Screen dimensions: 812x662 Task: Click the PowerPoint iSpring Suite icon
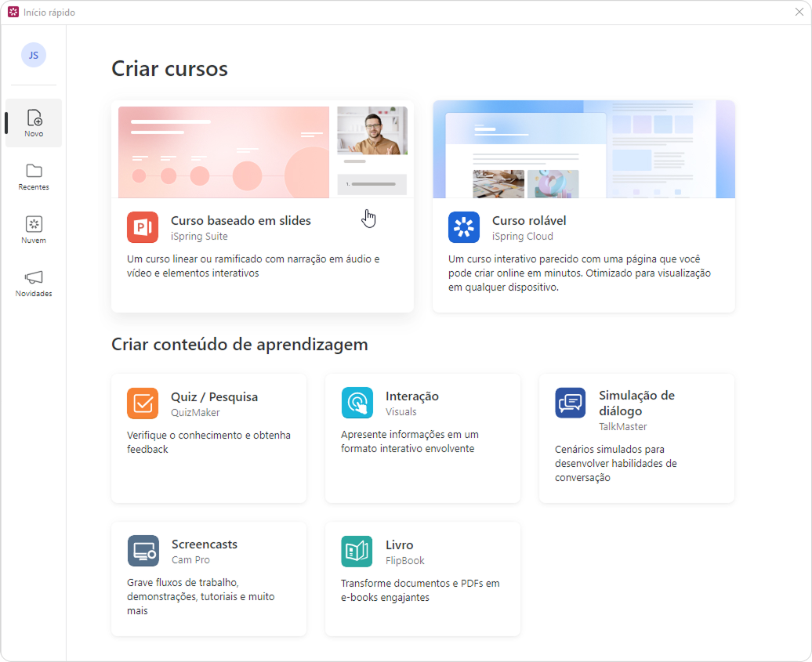click(143, 227)
